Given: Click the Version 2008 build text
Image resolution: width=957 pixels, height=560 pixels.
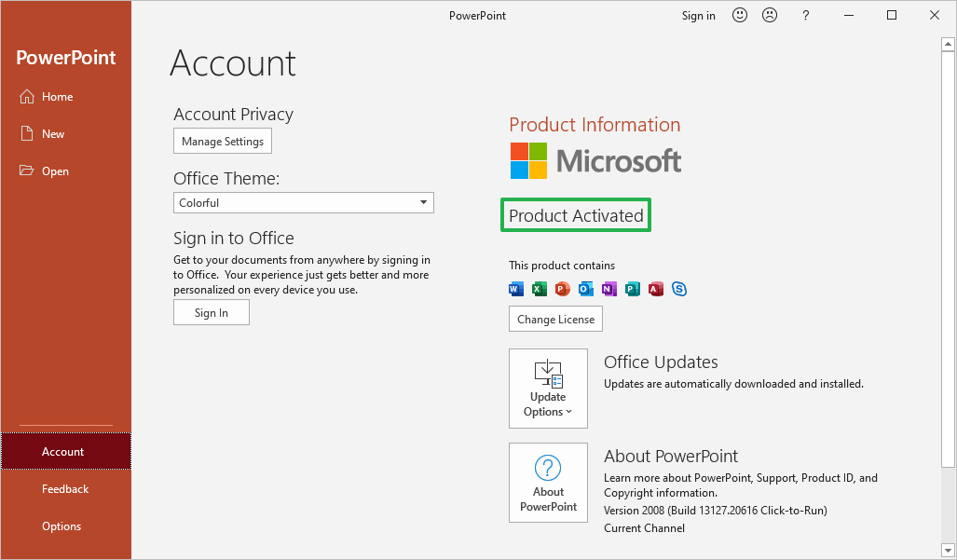Looking at the screenshot, I should [x=716, y=510].
